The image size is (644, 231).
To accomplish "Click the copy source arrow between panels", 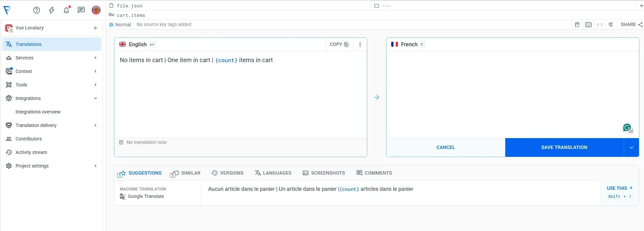I will click(377, 97).
